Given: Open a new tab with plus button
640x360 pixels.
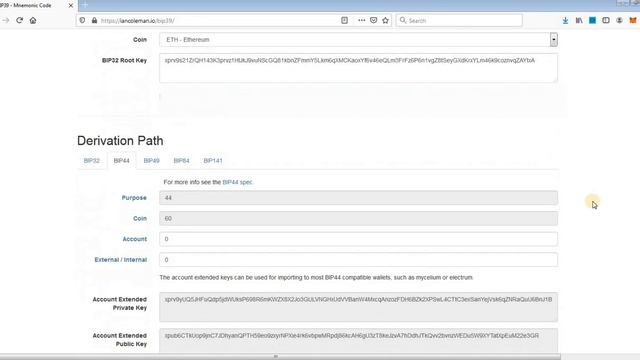Looking at the screenshot, I should point(84,5).
